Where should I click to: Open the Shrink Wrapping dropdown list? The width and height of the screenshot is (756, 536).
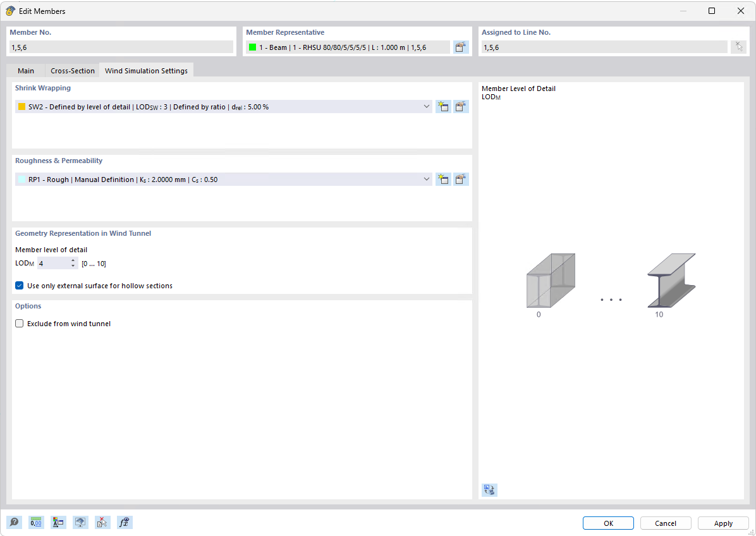click(x=426, y=106)
